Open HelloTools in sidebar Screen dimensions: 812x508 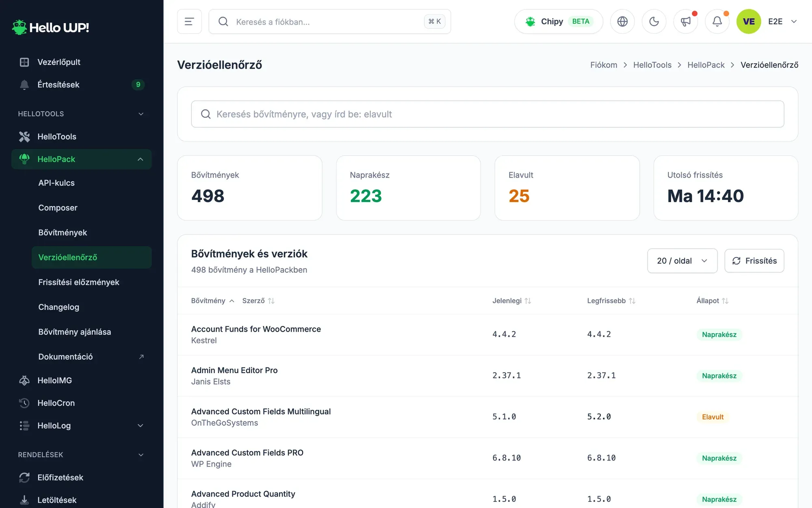click(x=81, y=137)
